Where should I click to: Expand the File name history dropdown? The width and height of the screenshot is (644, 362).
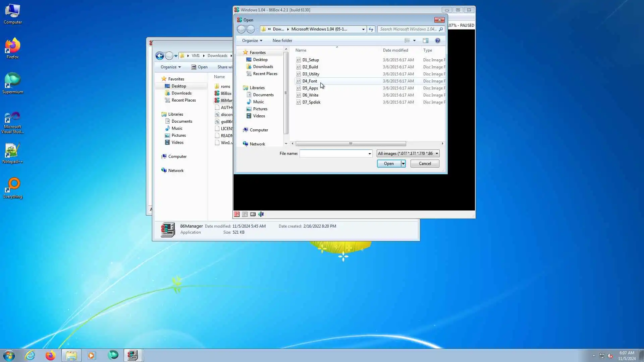[x=370, y=154]
